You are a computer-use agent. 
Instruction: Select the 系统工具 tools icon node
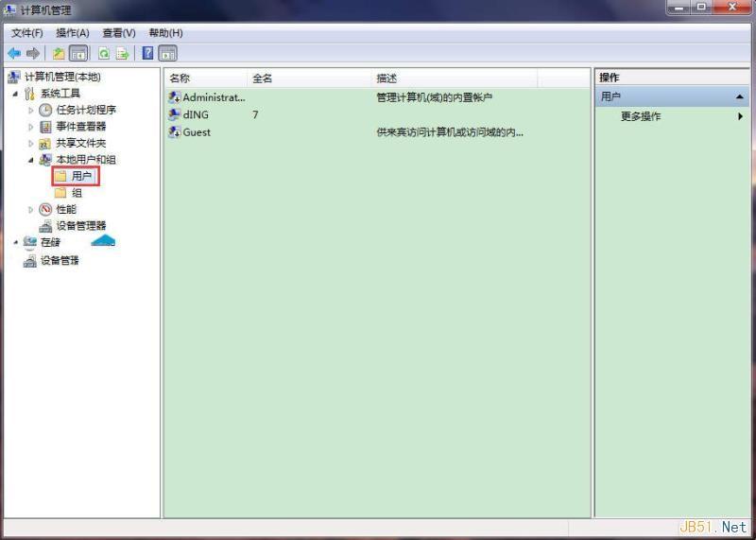(x=29, y=93)
